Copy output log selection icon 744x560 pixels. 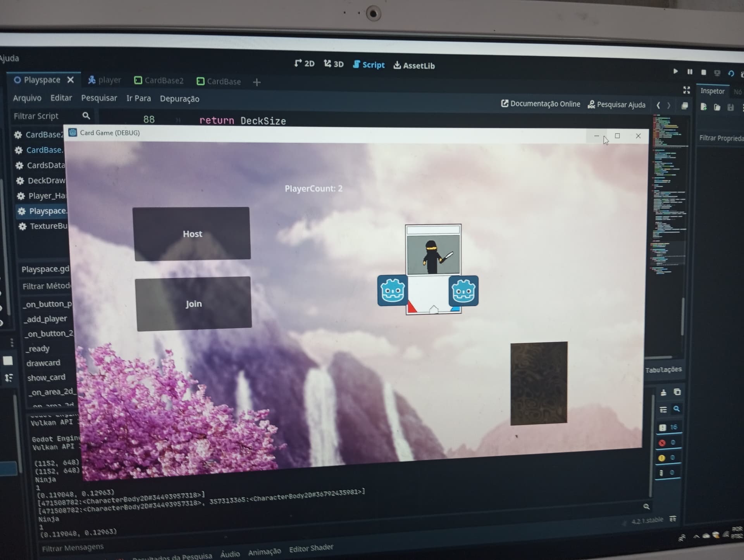677,392
